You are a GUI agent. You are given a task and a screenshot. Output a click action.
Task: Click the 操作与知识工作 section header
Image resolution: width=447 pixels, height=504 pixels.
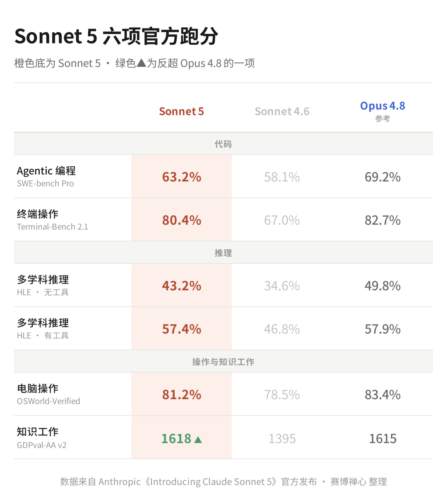223,362
